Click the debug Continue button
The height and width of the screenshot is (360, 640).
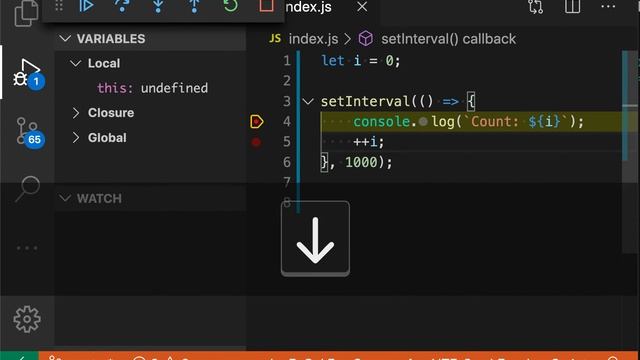(x=86, y=6)
